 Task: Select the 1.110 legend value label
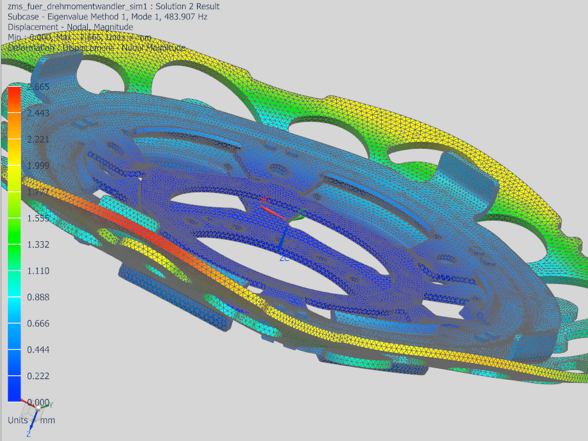coord(38,271)
